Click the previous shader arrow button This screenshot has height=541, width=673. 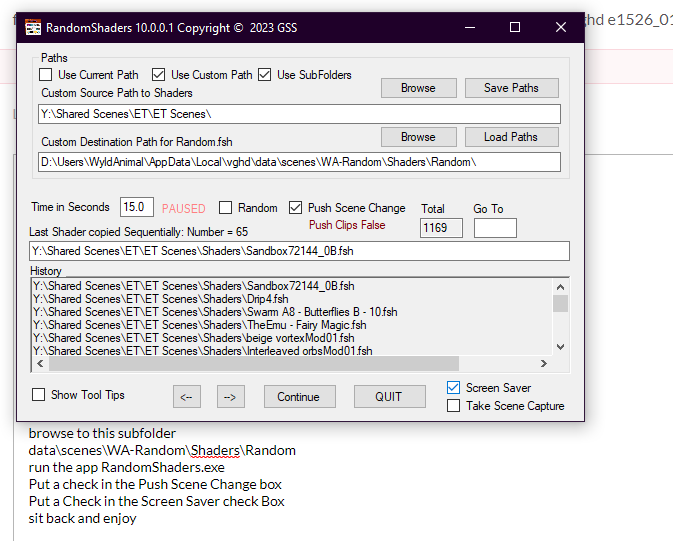click(x=186, y=397)
